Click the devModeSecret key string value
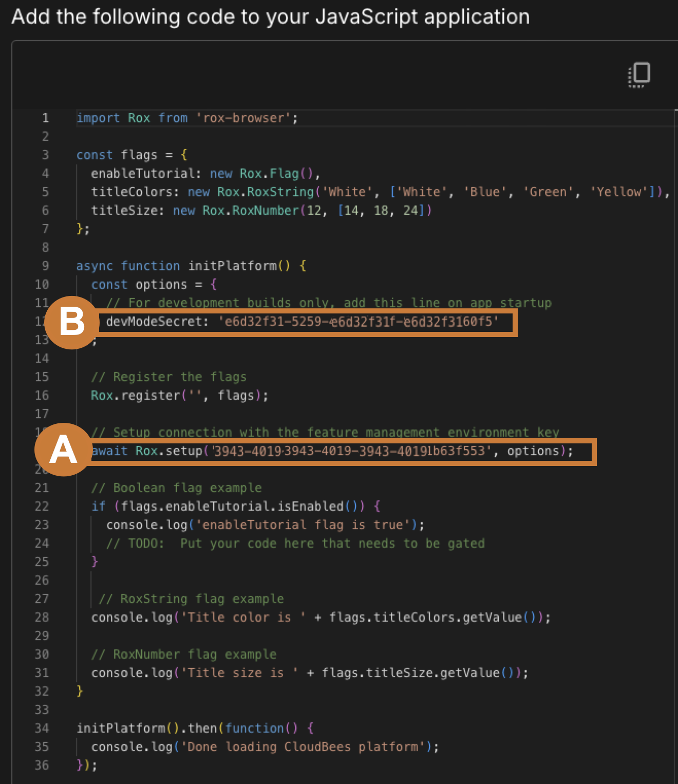This screenshot has height=784, width=678. (x=359, y=322)
